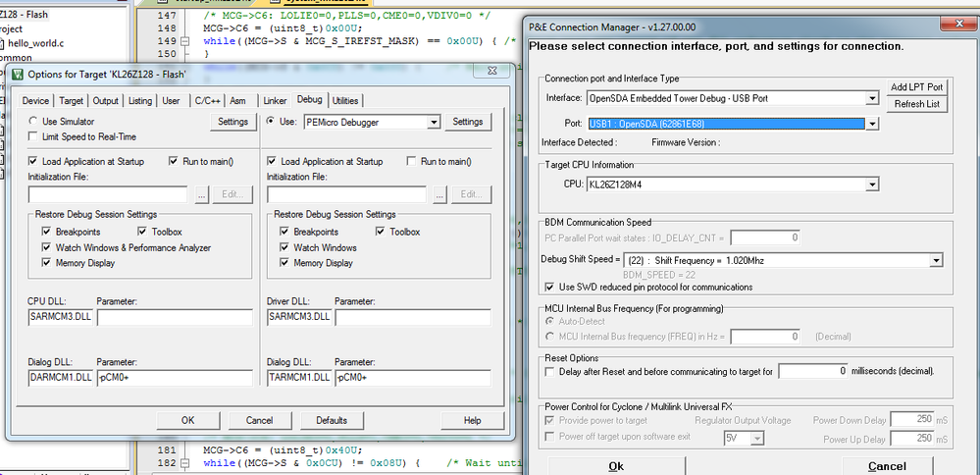Browse simulator initialization file button

[x=201, y=194]
